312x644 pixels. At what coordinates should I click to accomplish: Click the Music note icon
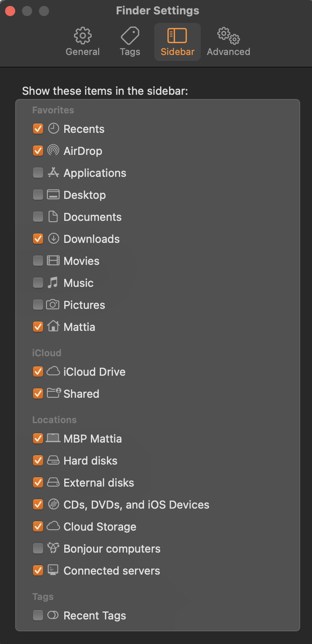[53, 283]
